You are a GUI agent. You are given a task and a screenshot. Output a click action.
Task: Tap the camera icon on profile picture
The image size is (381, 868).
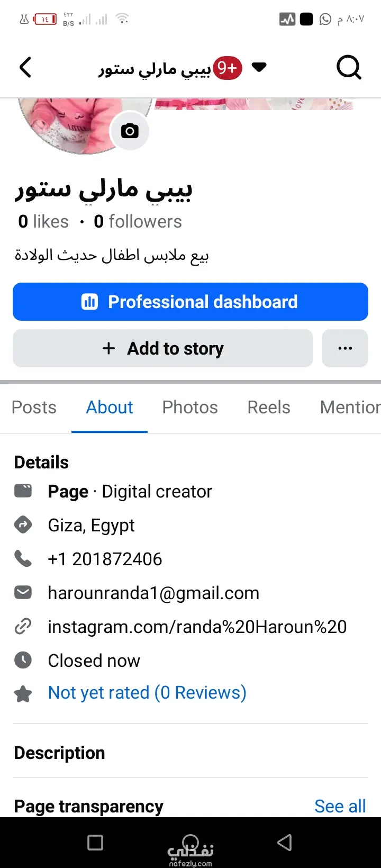pyautogui.click(x=130, y=131)
